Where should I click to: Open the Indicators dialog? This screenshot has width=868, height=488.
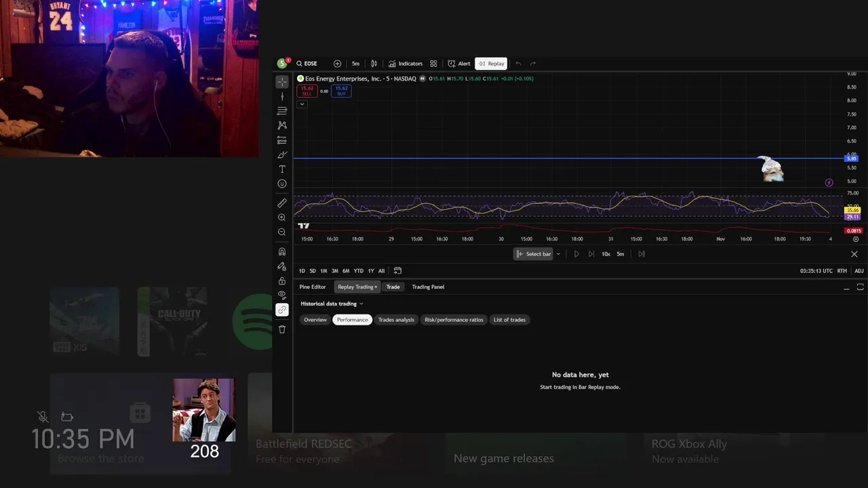406,64
